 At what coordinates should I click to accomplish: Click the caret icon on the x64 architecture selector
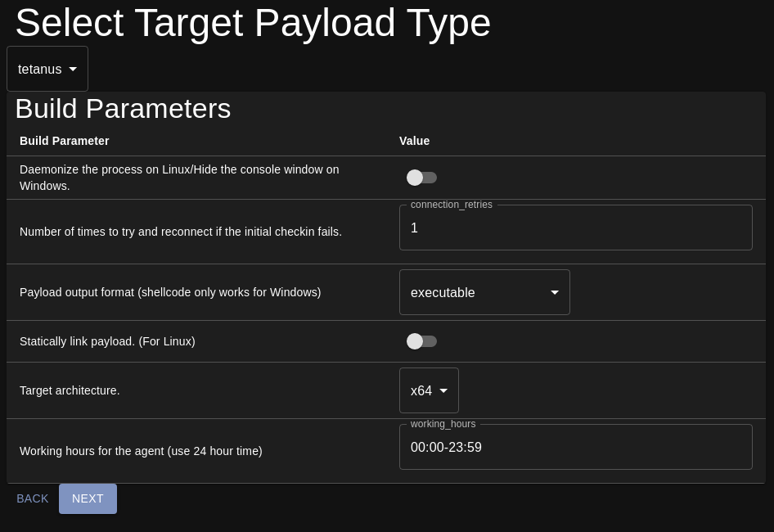pos(443,390)
